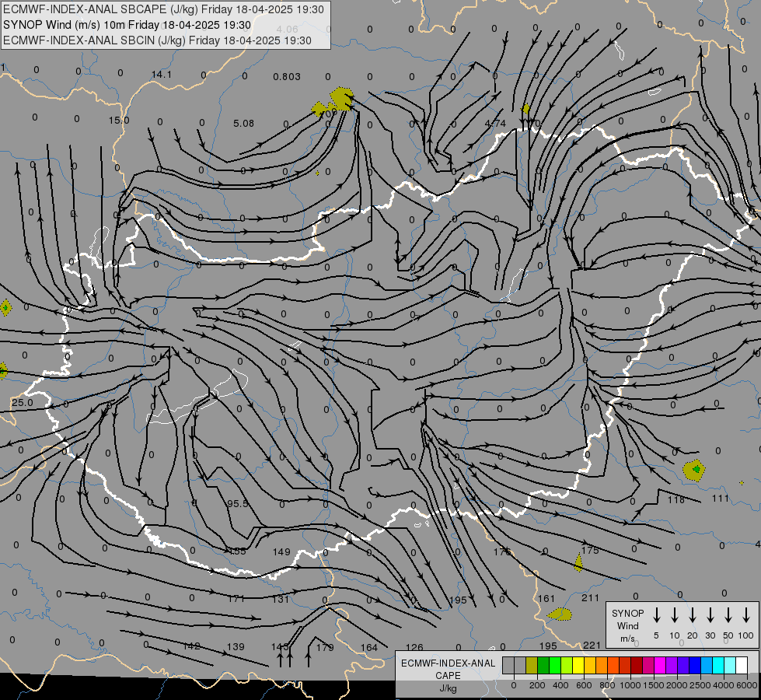The width and height of the screenshot is (761, 700).
Task: Pick the pure blue swatch in CAPE legend
Action: click(x=695, y=666)
